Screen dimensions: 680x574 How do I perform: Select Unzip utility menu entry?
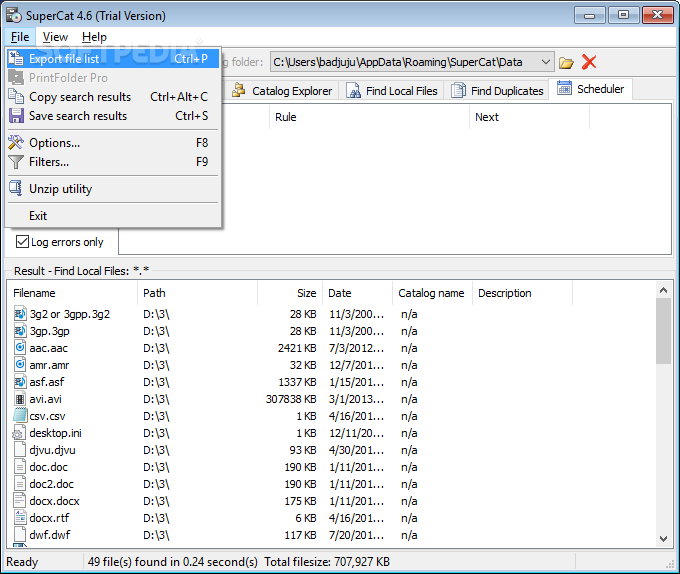113,189
